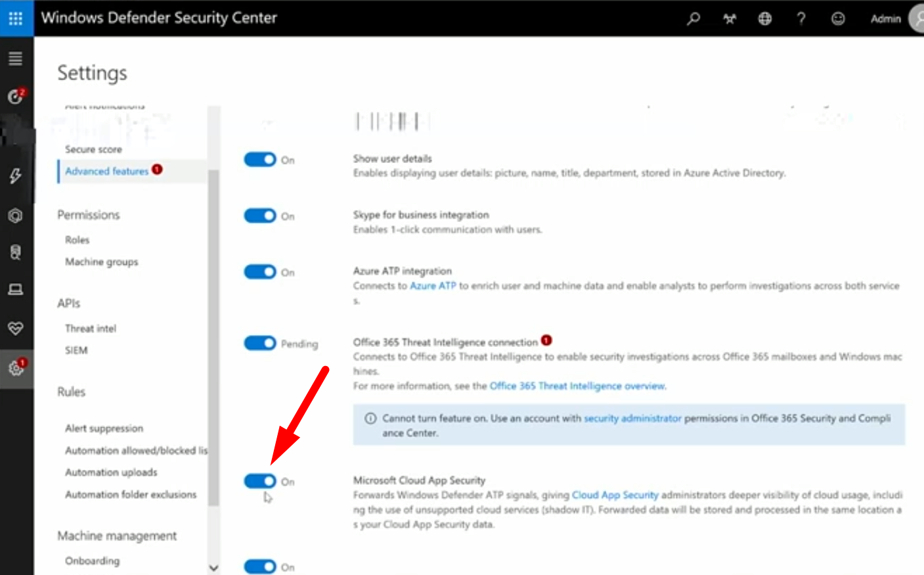The width and height of the screenshot is (924, 575).
Task: Open the dashboard icon with red badge
Action: (x=16, y=97)
